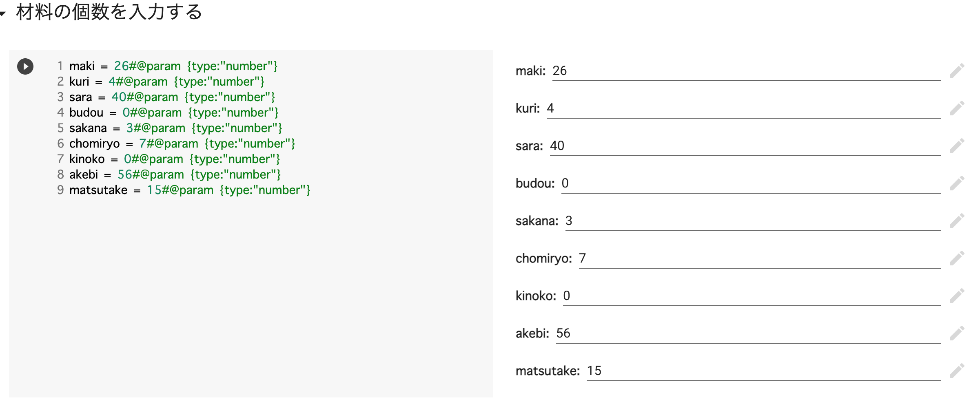Click the pencil icon beside the kuri field
Screen dimensions: 980x415
(957, 108)
